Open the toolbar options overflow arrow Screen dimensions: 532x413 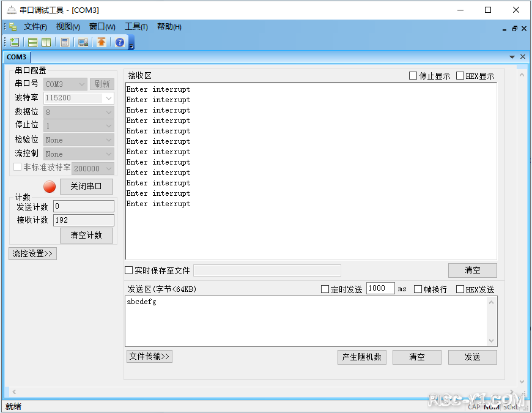pyautogui.click(x=131, y=46)
